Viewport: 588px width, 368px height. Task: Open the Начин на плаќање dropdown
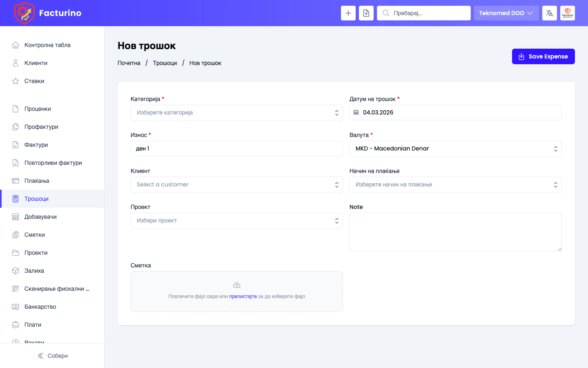455,184
